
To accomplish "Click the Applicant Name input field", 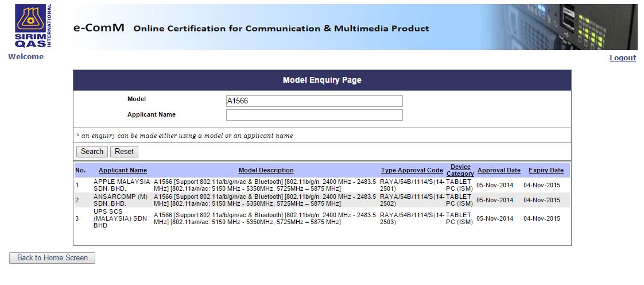I will coord(314,115).
